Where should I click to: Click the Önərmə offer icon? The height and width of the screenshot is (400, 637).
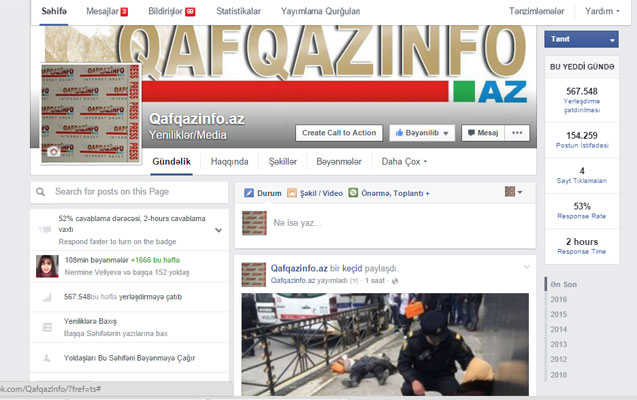tap(353, 192)
